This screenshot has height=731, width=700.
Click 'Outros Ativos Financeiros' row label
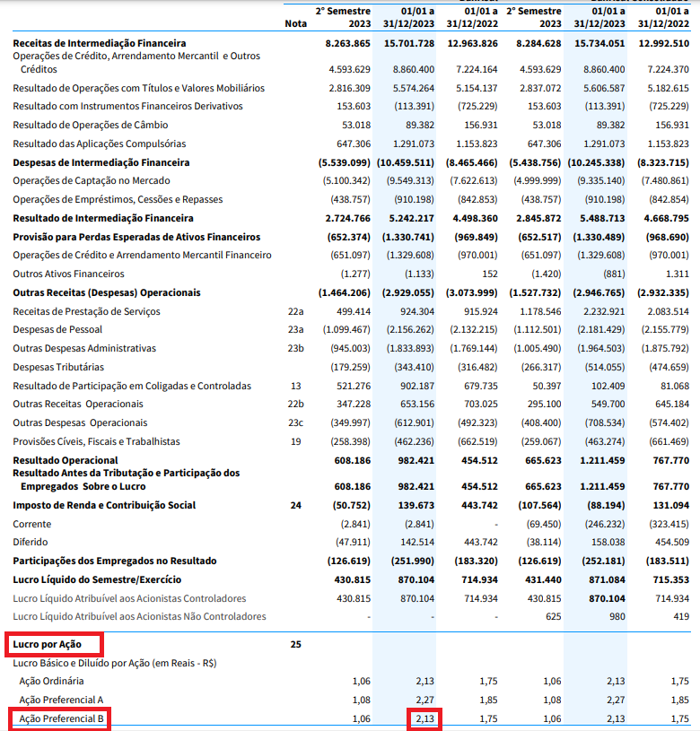(68, 274)
